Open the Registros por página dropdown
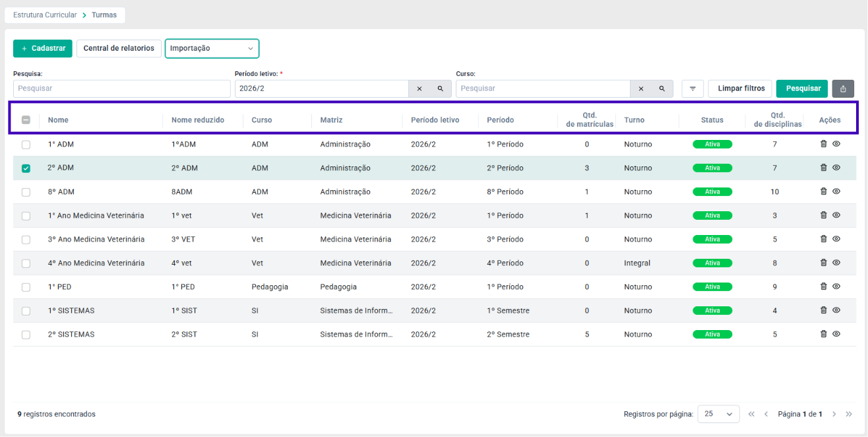 (x=718, y=414)
